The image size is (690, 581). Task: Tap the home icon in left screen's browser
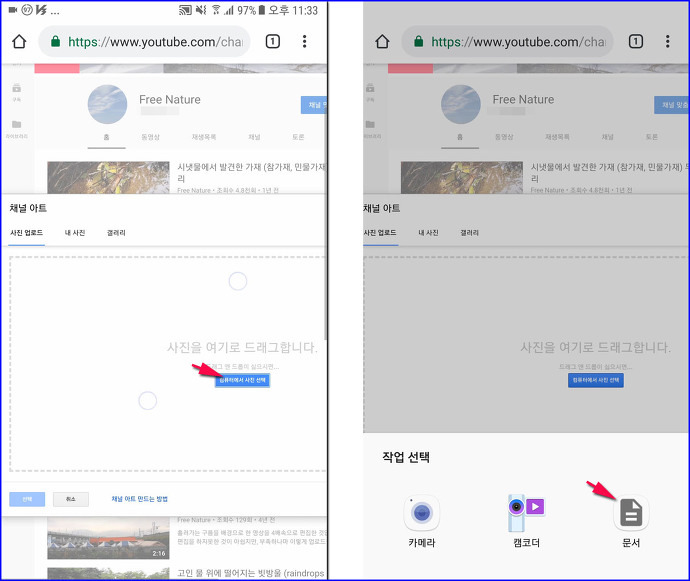click(19, 42)
